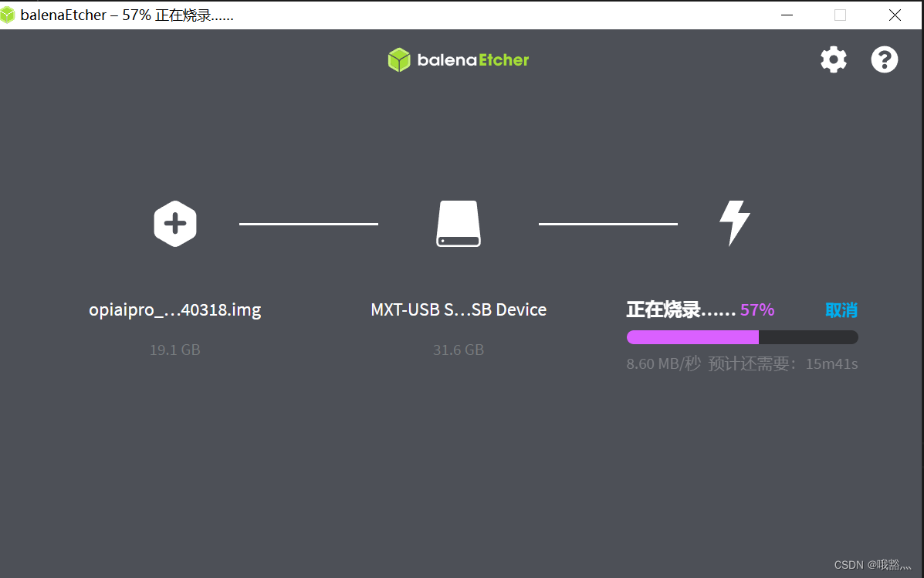Click the 正在烧录 status text
The width and height of the screenshot is (924, 578).
681,310
